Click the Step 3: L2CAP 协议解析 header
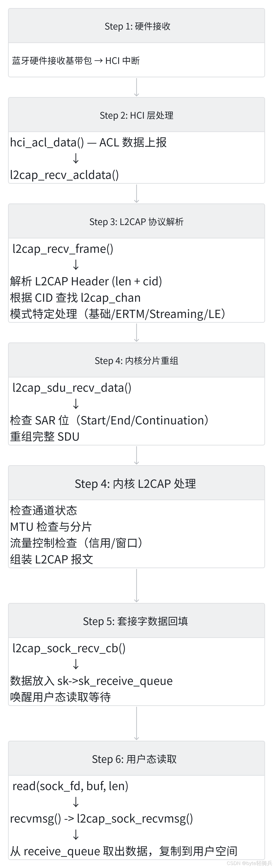The width and height of the screenshot is (273, 868). pyautogui.click(x=136, y=222)
